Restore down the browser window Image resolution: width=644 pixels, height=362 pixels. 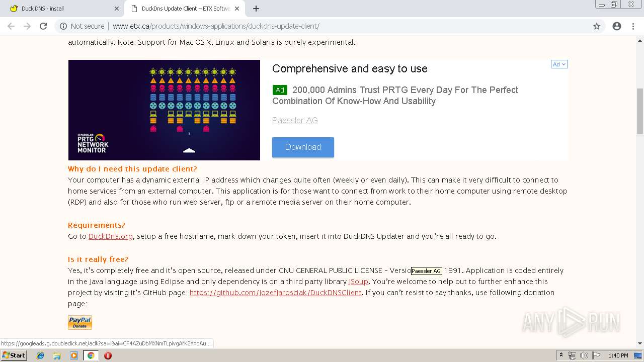pyautogui.click(x=614, y=5)
